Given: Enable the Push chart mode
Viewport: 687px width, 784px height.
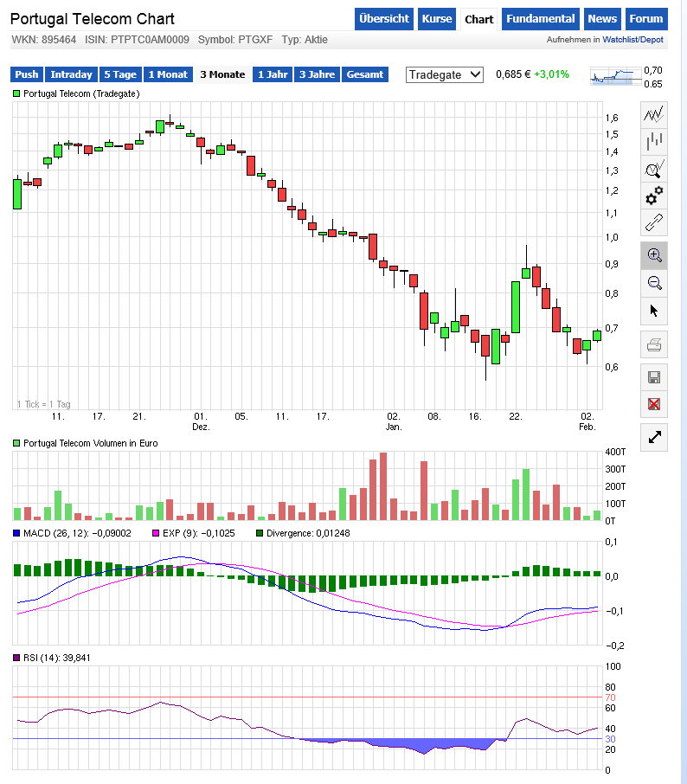Looking at the screenshot, I should point(27,74).
